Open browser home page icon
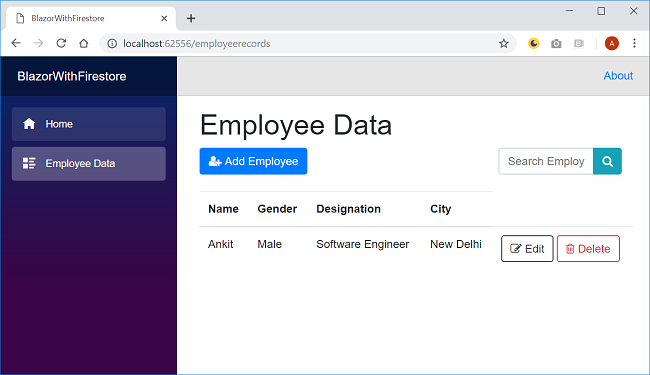Image resolution: width=650 pixels, height=375 pixels. (84, 43)
